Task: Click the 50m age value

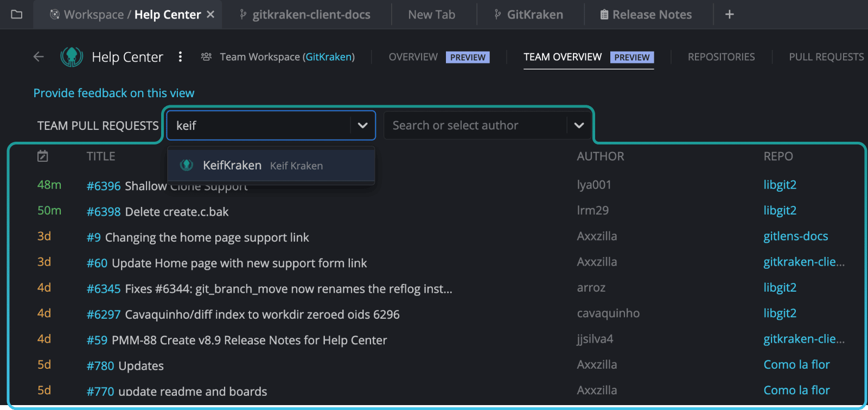Action: (49, 210)
